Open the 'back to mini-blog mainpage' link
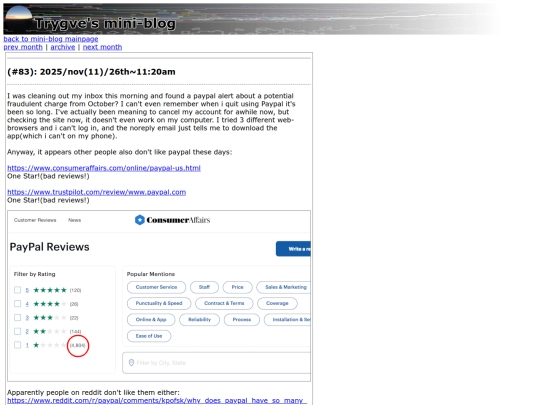Image resolution: width=540 pixels, height=405 pixels. (x=51, y=39)
